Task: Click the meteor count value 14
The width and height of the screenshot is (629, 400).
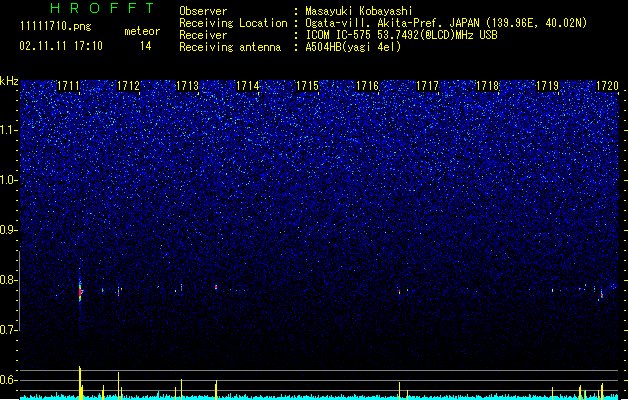Action: coord(146,46)
